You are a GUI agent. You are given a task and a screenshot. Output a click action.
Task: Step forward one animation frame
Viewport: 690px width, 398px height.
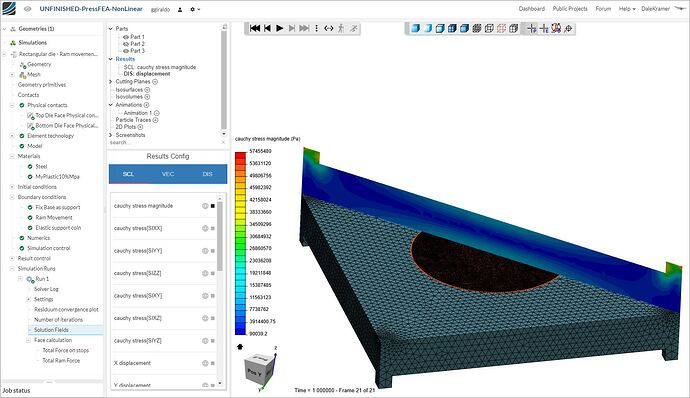coord(292,28)
